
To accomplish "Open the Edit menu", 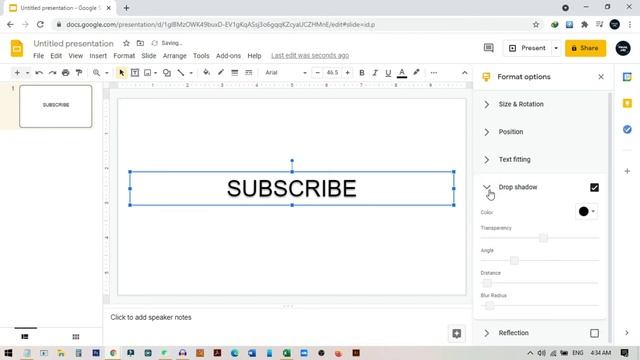I will [56, 56].
